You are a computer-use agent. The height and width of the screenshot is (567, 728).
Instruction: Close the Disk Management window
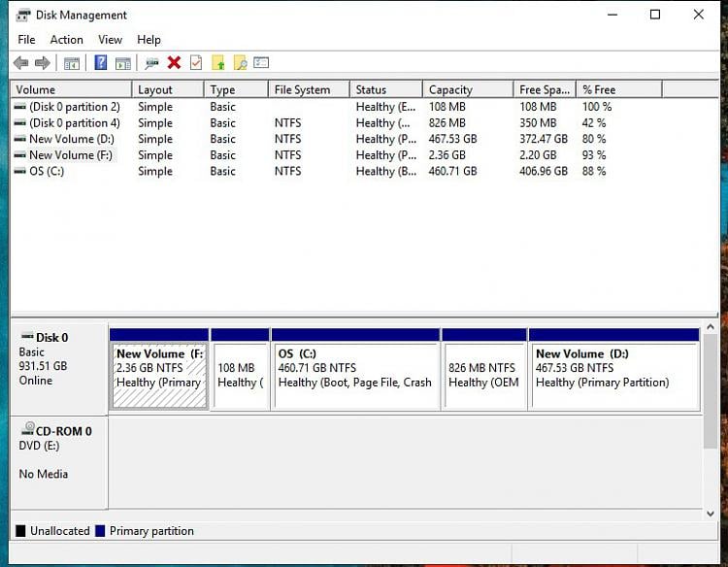(698, 15)
